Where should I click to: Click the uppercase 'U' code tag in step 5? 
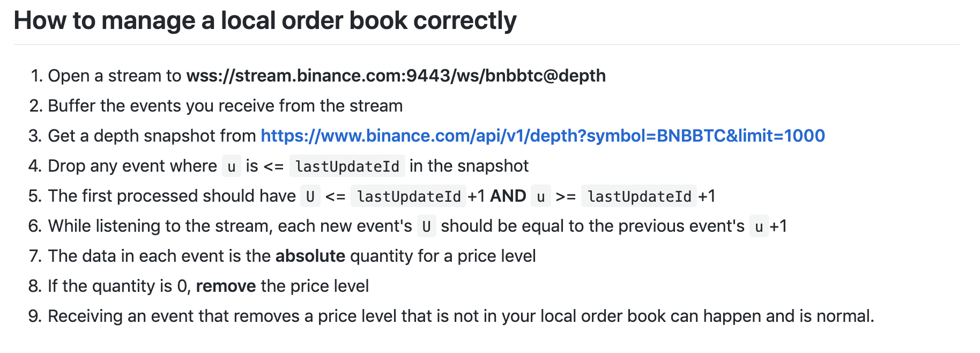[x=310, y=196]
